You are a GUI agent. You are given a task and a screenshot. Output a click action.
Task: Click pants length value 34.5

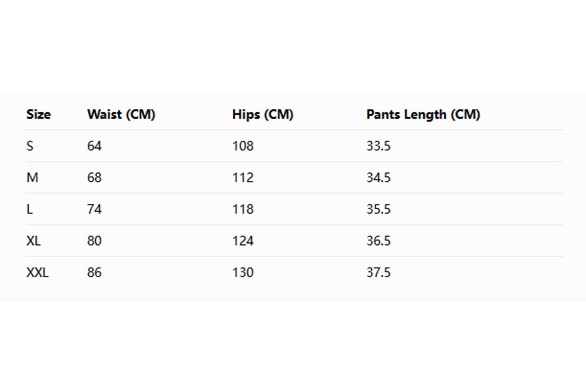378,178
